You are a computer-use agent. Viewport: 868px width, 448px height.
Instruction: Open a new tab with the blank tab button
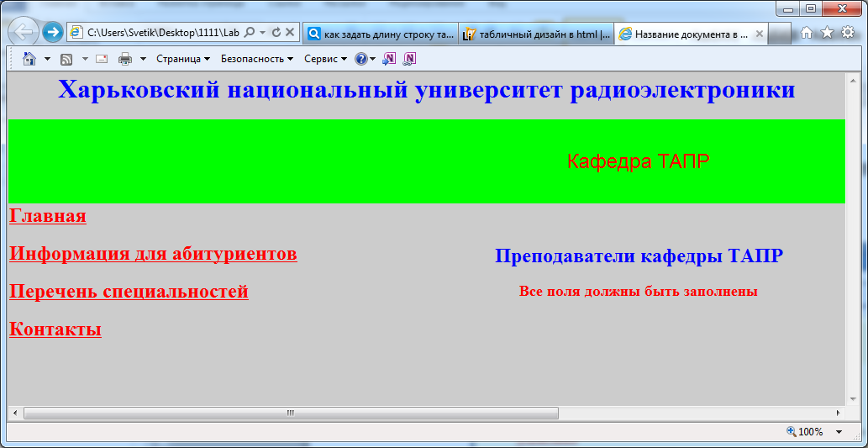click(x=780, y=34)
